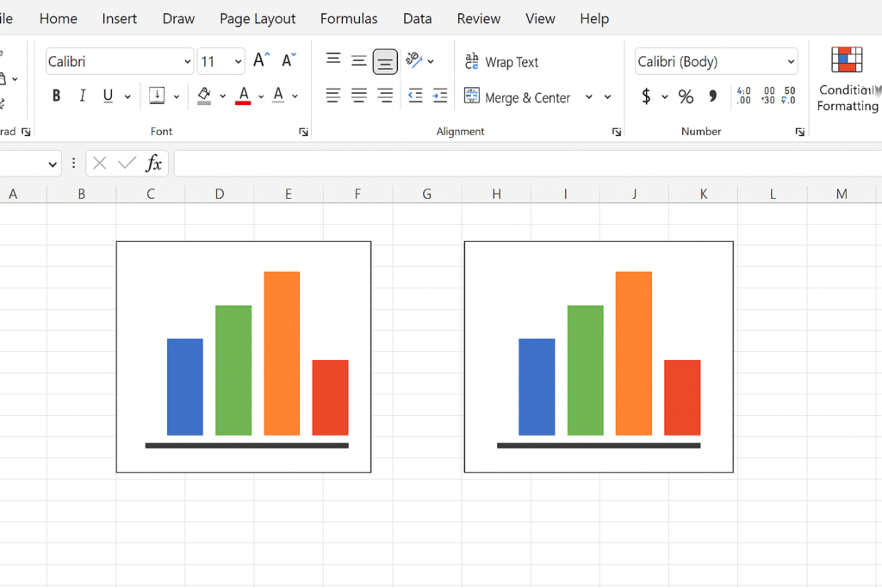
Task: Open the Data tab
Action: point(418,19)
